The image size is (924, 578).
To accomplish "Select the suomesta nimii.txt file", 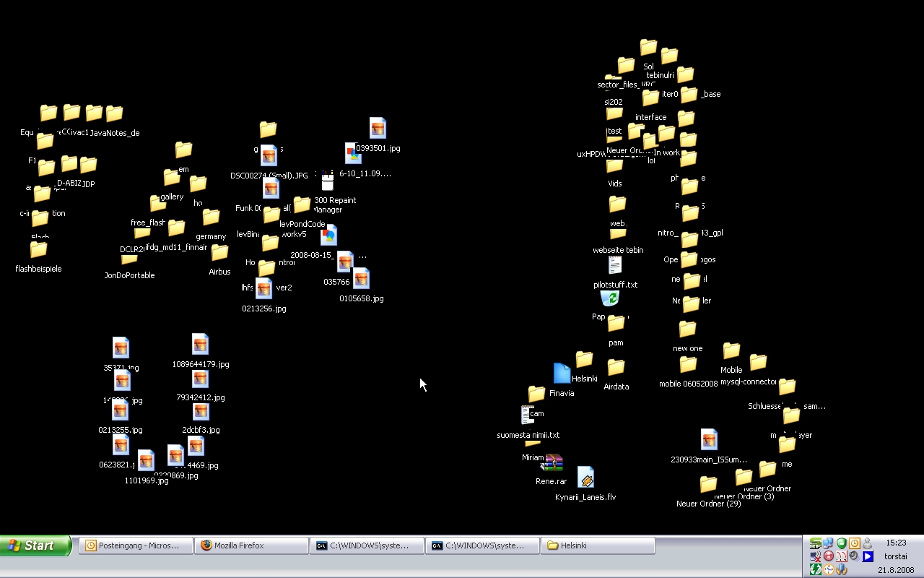I will (528, 415).
